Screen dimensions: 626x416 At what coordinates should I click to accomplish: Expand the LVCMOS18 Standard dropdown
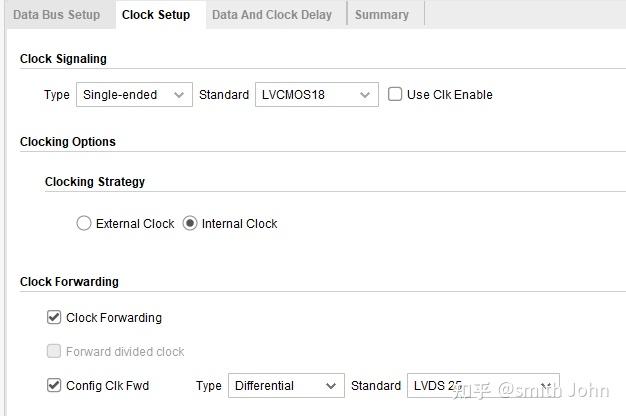(316, 95)
